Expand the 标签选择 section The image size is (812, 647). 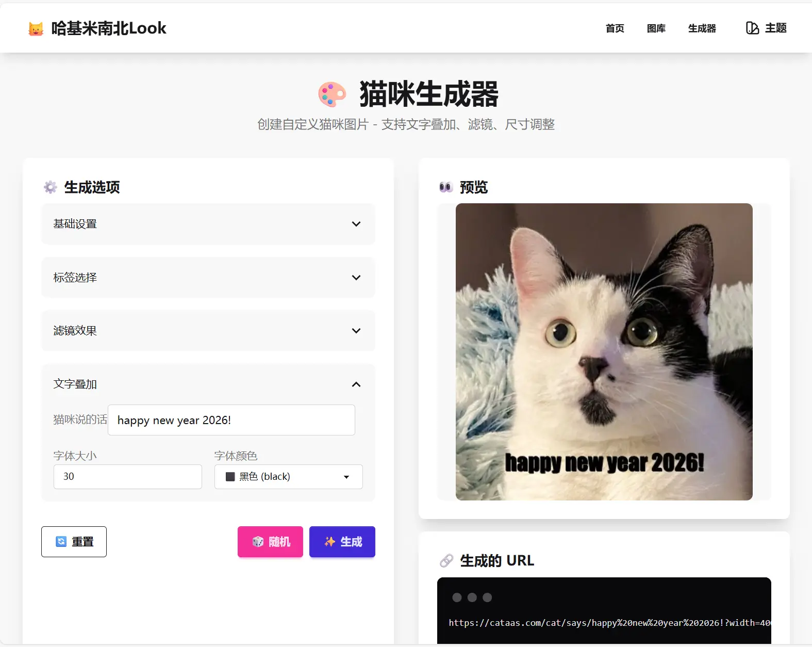pos(208,278)
